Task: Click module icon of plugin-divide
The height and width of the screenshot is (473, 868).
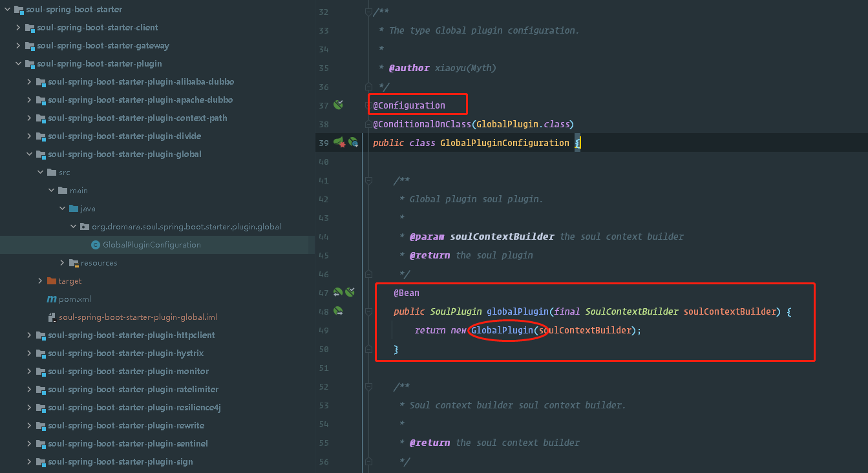Action: 41,136
